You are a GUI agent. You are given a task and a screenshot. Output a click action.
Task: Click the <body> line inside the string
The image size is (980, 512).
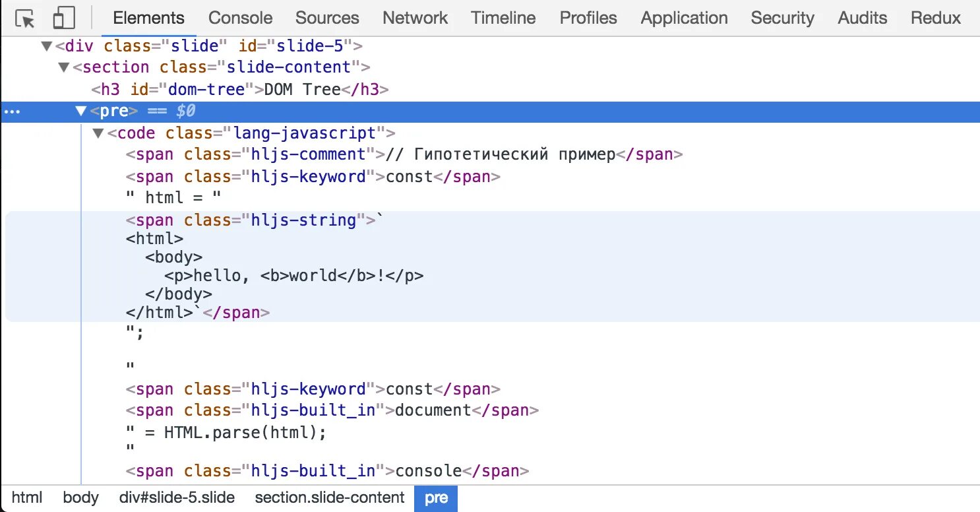click(174, 257)
